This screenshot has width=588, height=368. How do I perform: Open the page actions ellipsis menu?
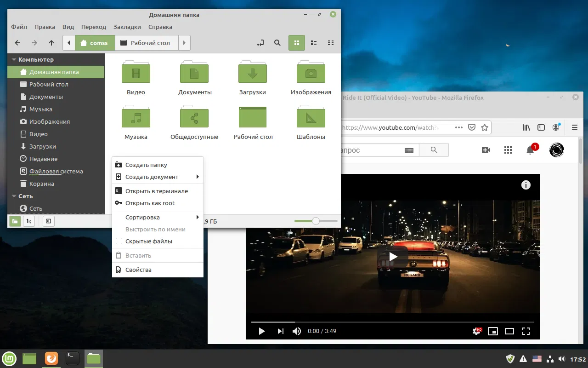pyautogui.click(x=458, y=127)
